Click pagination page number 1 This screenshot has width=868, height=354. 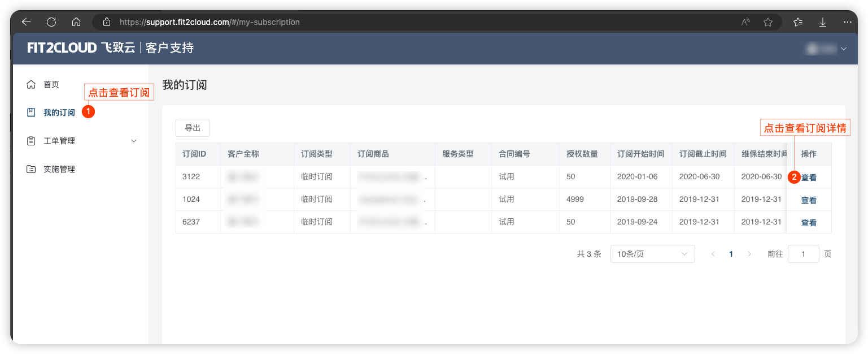tap(731, 253)
